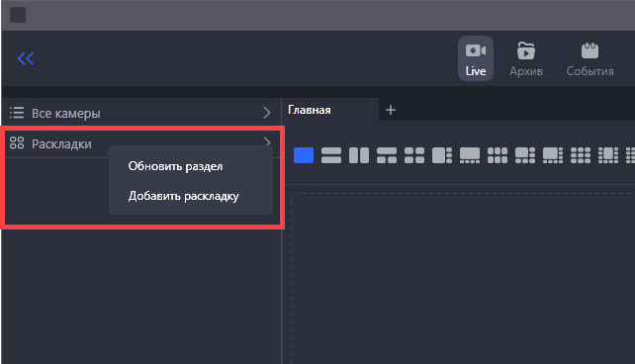Click the grid icon beside Раскладки

(17, 142)
